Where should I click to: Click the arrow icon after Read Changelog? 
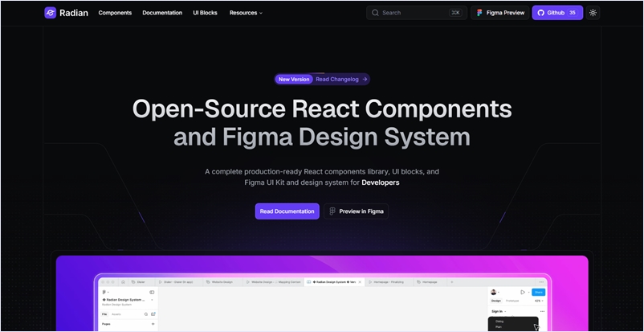coord(365,80)
